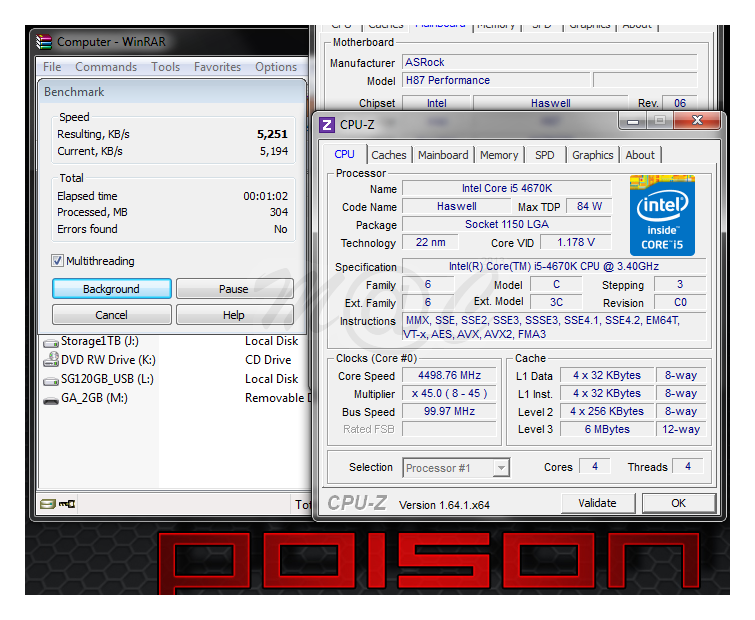This screenshot has height=620, width=755.
Task: Select the SG120GB_USB (L:) drive icon
Action: click(x=51, y=379)
